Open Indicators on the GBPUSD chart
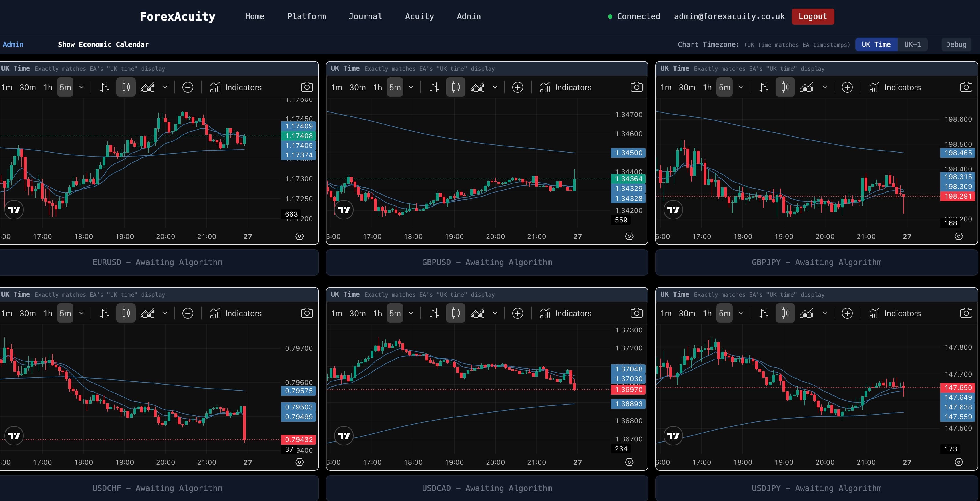The width and height of the screenshot is (980, 501). pos(566,87)
